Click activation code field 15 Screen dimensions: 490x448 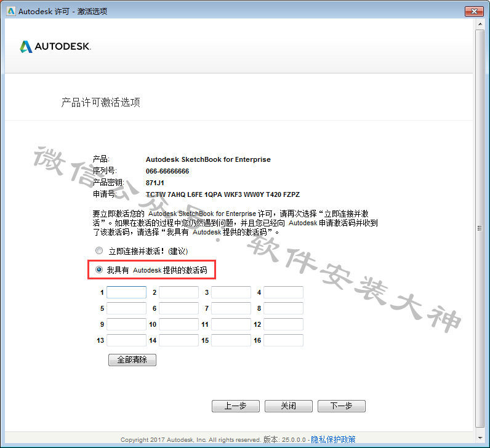tap(231, 340)
